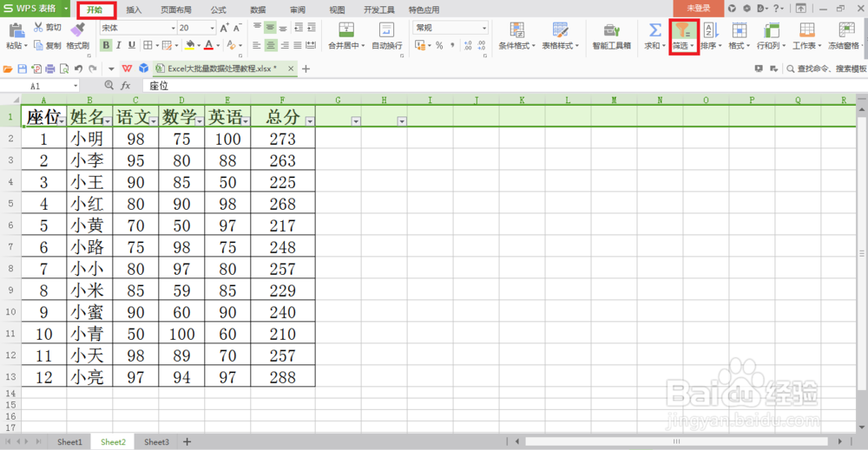The image size is (868, 450).
Task: Switch to Sheet3 tab
Action: 156,441
